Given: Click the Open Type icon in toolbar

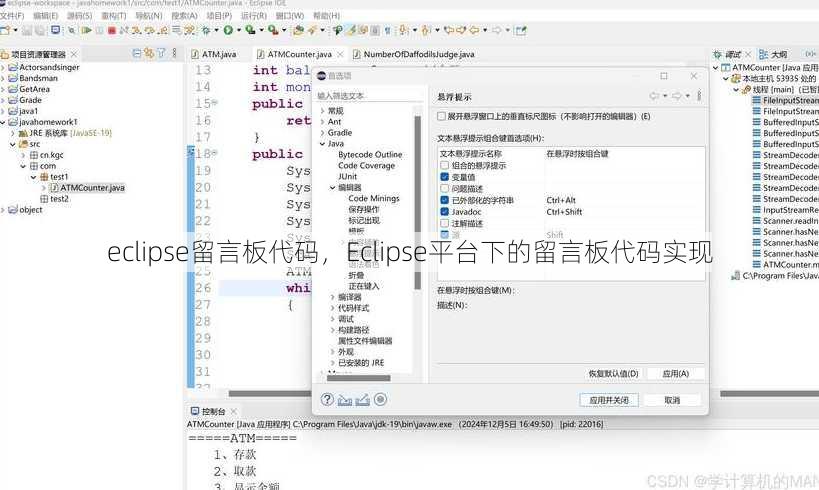Looking at the screenshot, I should click(x=298, y=30).
